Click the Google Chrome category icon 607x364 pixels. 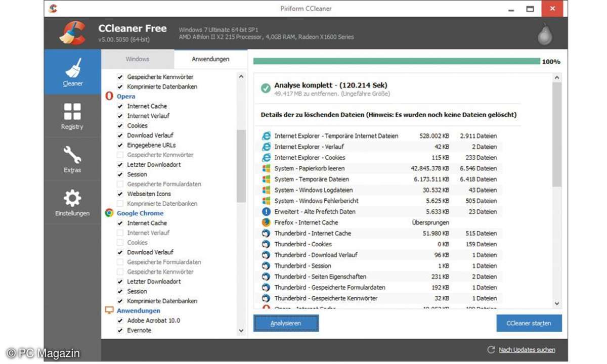109,213
